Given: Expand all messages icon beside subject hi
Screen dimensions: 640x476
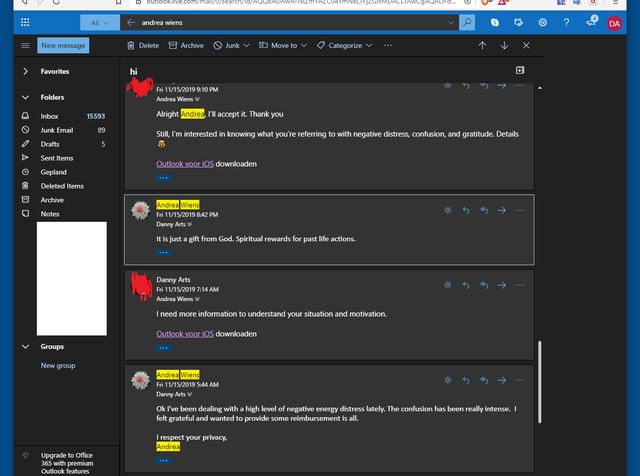Looking at the screenshot, I should (x=520, y=70).
